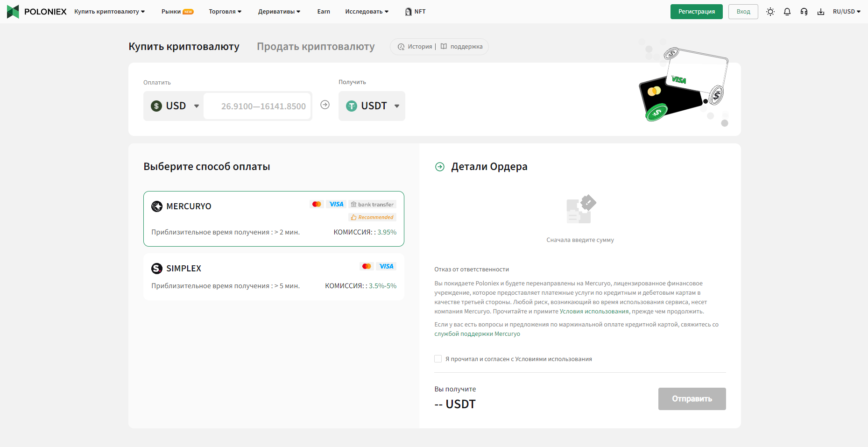Click the Получить label

(x=352, y=82)
